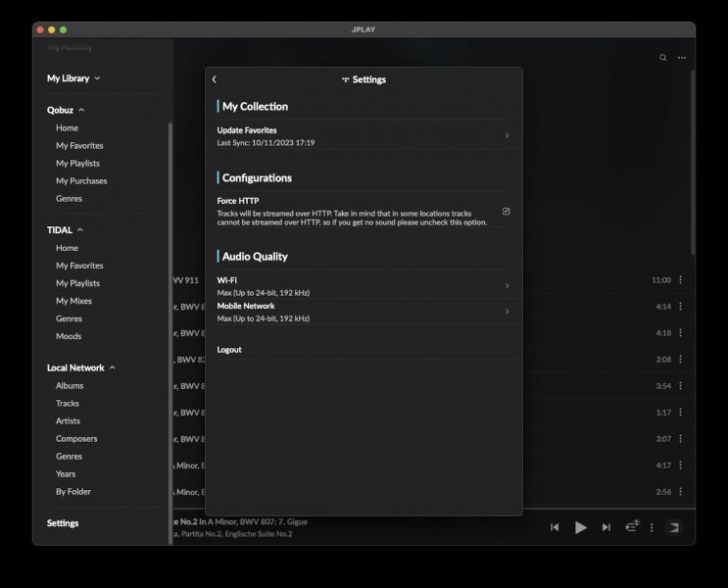Open Mobile Network quality options chevron
The image size is (728, 588).
pyautogui.click(x=507, y=312)
